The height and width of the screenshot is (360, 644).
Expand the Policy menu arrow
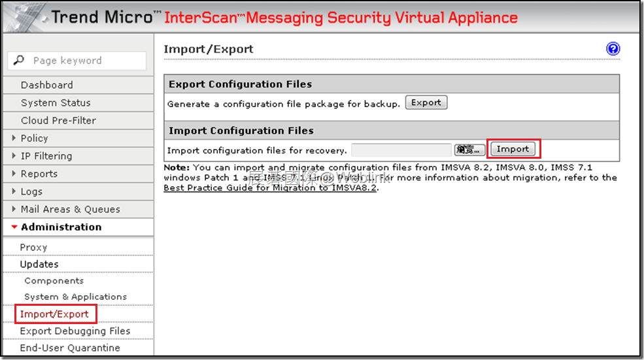(x=14, y=138)
